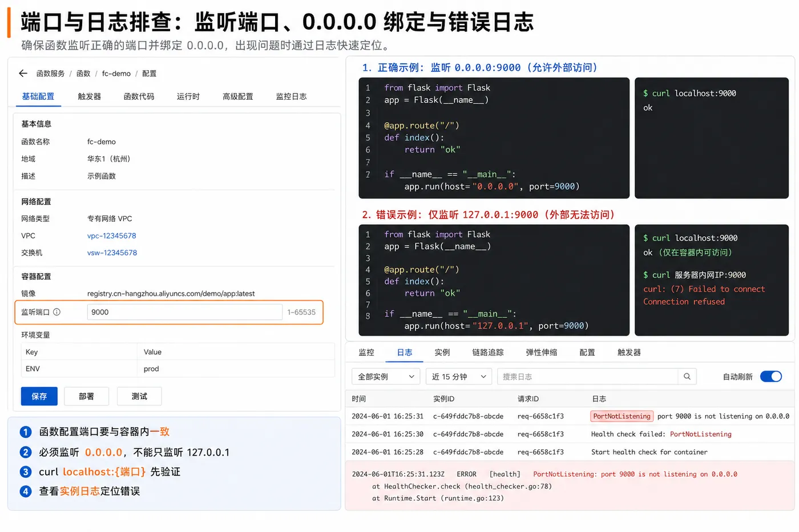Open the vpc-12345678 link
This screenshot has width=799, height=532.
point(112,235)
